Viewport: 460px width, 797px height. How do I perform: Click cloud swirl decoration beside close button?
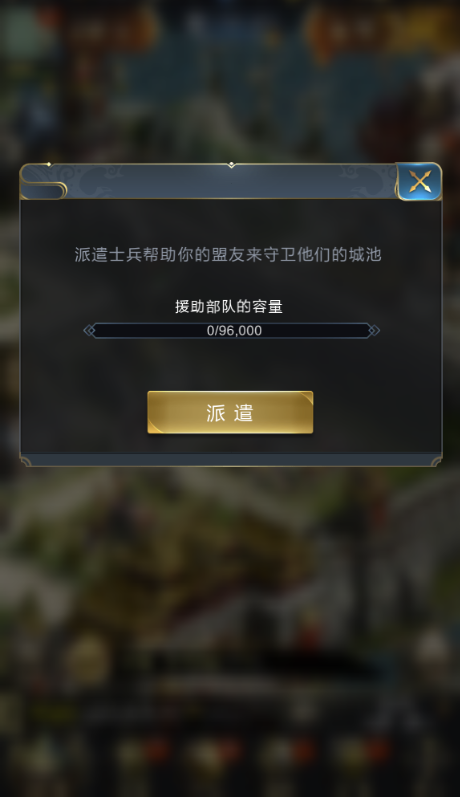(366, 180)
